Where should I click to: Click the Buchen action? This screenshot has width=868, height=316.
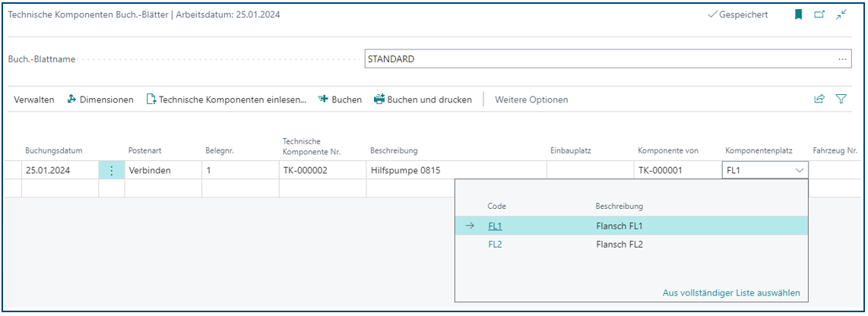coord(340,100)
